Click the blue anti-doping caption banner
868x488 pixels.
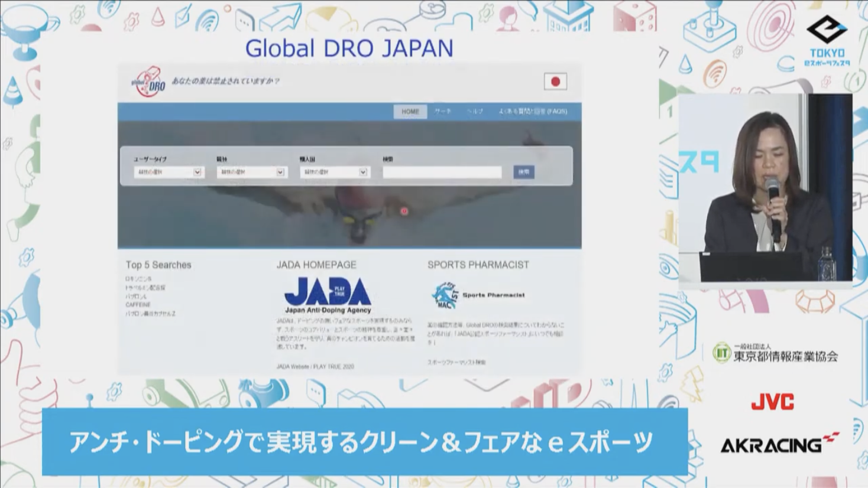tap(365, 441)
